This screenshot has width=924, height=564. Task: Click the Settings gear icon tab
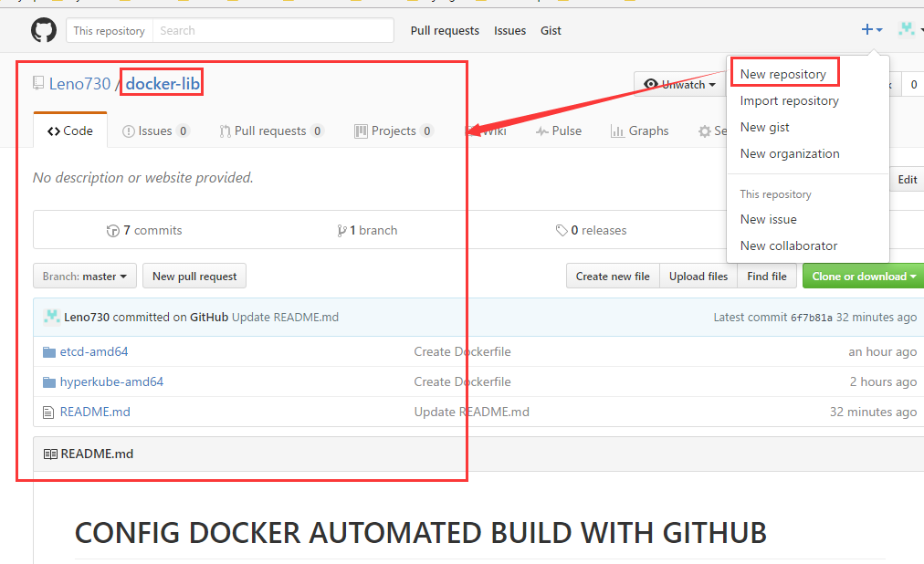point(704,131)
